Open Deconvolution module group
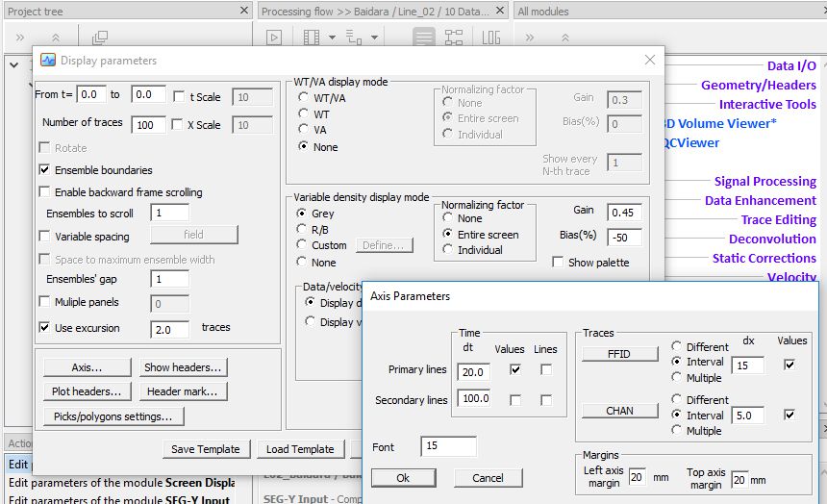This screenshot has height=504, width=827. [x=772, y=239]
